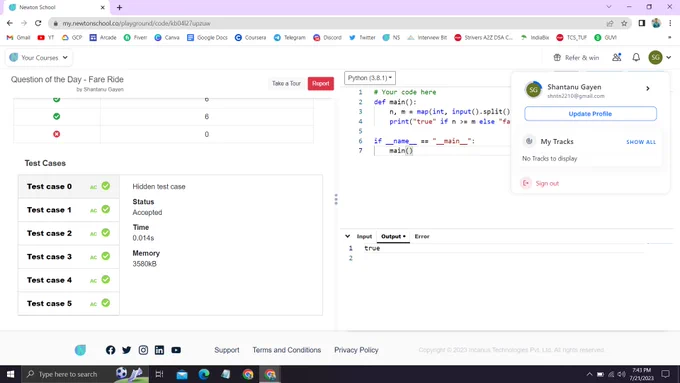Open the Mail app from the taskbar
This screenshot has height=383, width=680.
(x=182, y=374)
